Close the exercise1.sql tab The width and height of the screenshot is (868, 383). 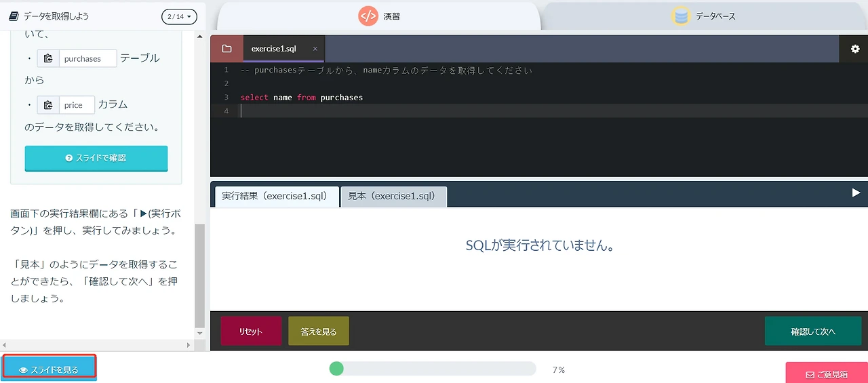point(315,49)
